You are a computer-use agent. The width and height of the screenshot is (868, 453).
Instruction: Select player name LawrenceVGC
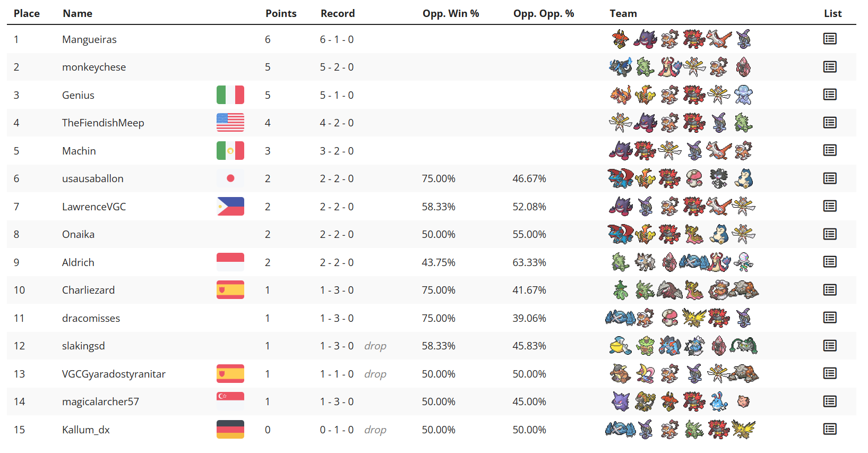[x=94, y=207]
